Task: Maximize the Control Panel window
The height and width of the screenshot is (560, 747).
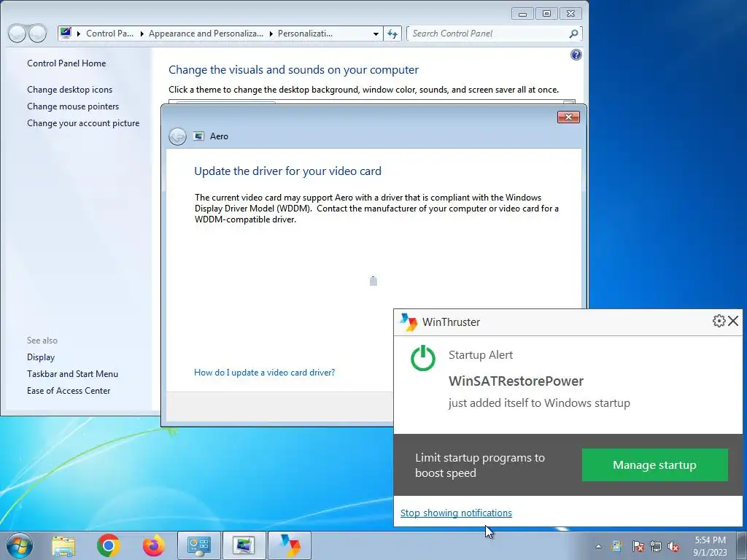Action: click(546, 14)
